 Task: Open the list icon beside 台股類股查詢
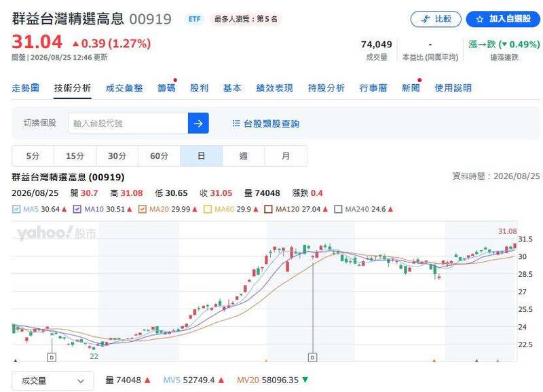pos(236,123)
